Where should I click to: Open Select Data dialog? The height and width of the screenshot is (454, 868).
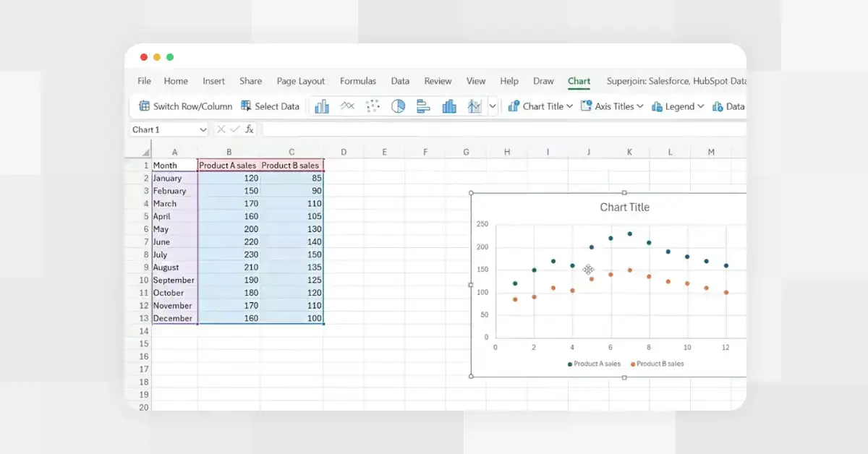tap(270, 106)
